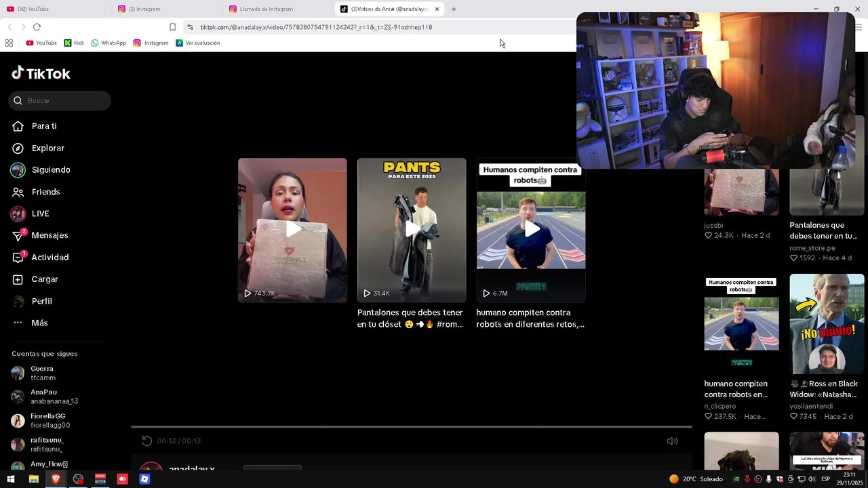Bookmark this page icon
The height and width of the screenshot is (488, 868).
[x=172, y=27]
